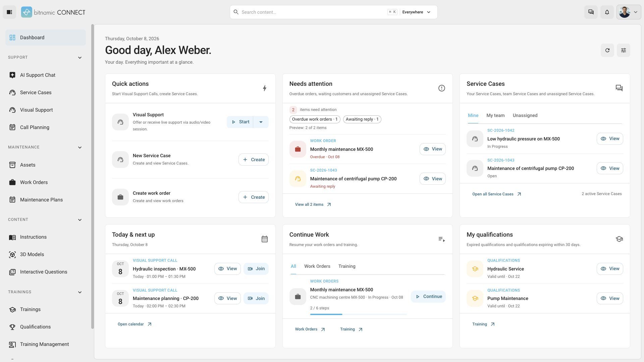Refresh the dashboard
Viewport: 644px width, 362px height.
(607, 50)
